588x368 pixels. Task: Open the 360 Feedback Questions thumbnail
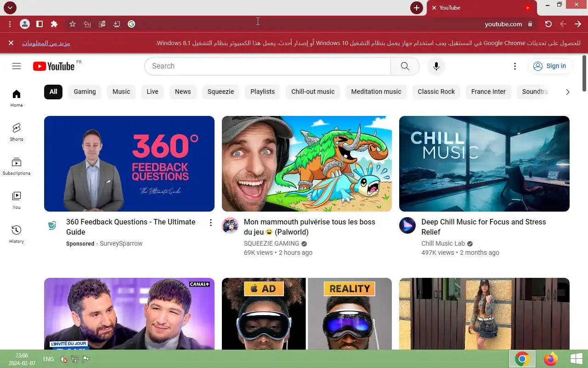pyautogui.click(x=129, y=164)
